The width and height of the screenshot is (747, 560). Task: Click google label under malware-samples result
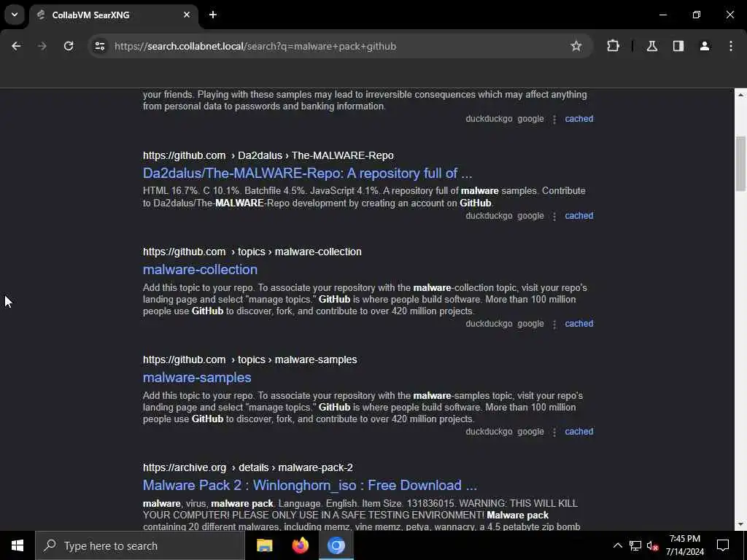pyautogui.click(x=530, y=432)
